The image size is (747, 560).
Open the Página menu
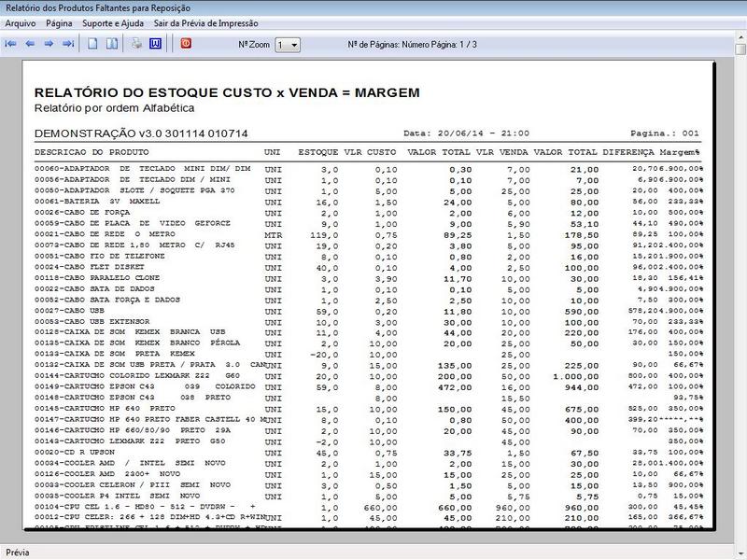click(x=59, y=23)
